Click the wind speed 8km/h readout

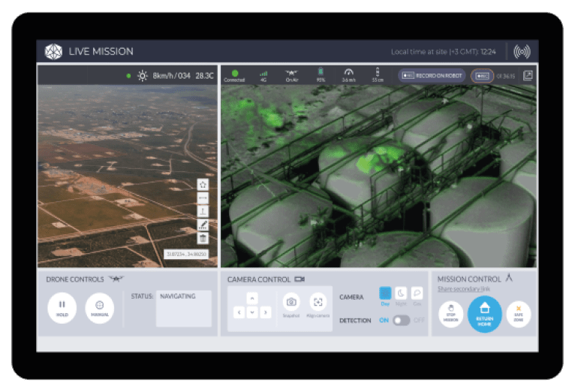tap(172, 76)
